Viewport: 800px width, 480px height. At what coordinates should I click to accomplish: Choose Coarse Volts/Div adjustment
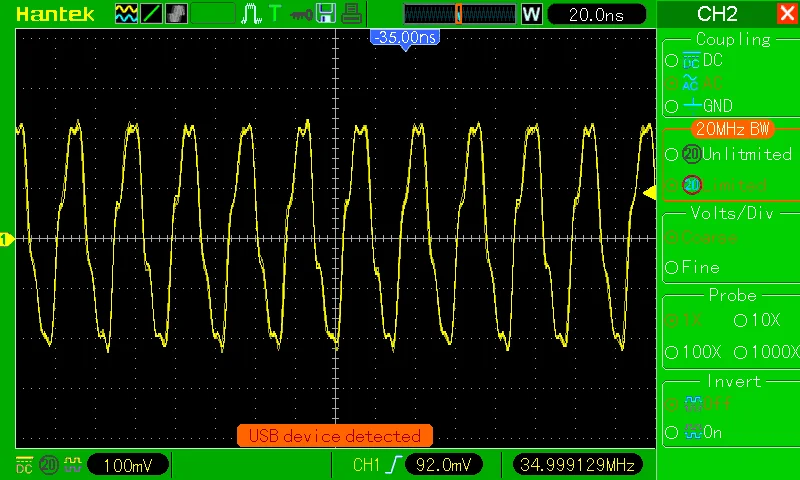(x=701, y=237)
